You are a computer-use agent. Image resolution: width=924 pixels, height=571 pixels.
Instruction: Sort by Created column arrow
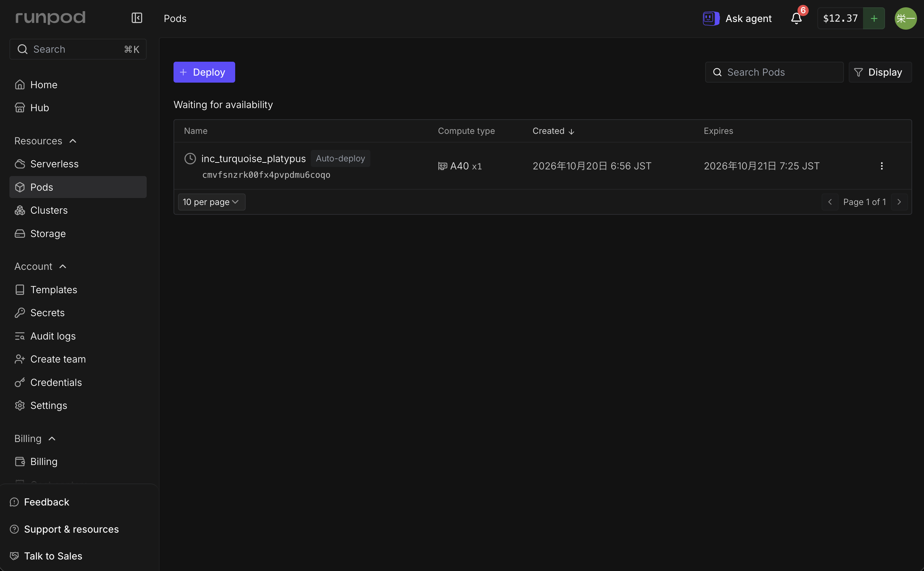click(571, 131)
